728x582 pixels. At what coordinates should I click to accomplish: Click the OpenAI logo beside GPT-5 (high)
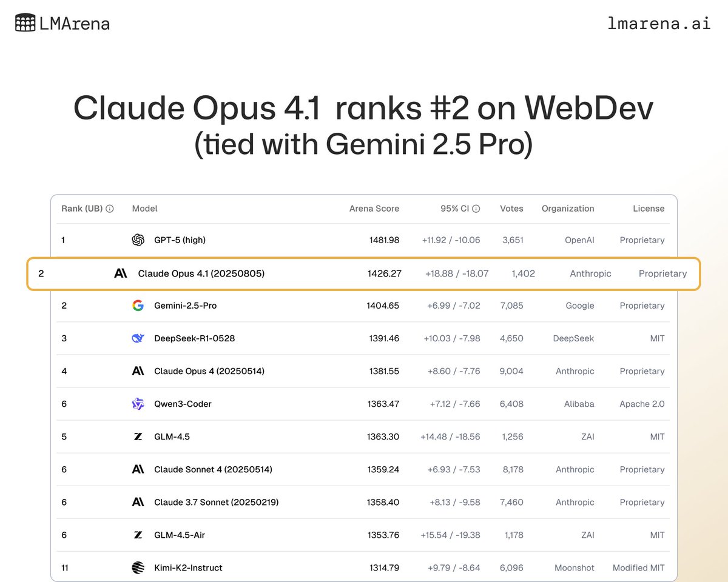[138, 240]
